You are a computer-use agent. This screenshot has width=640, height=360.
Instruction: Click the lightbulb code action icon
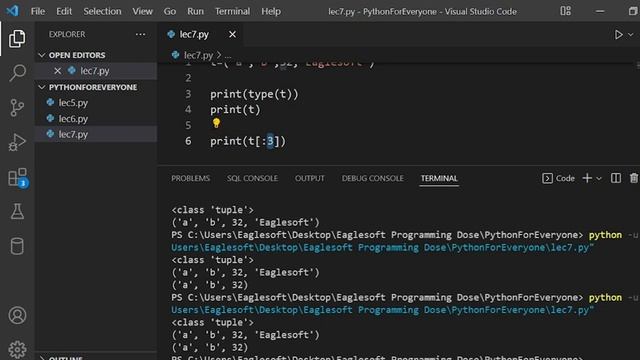(216, 123)
